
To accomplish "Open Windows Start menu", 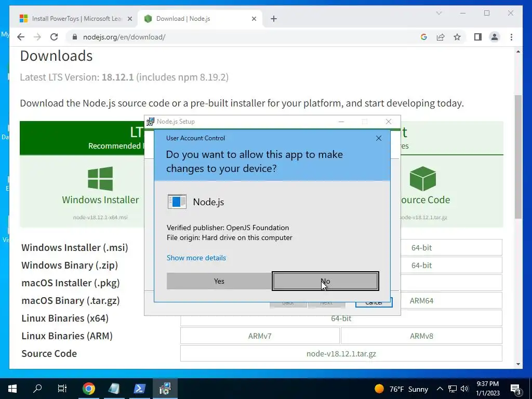I will pos(12,389).
